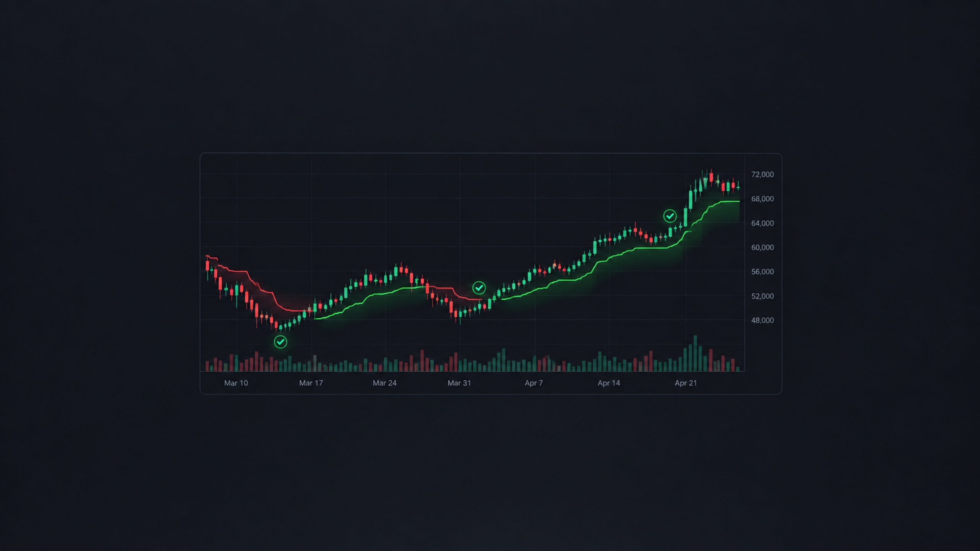The width and height of the screenshot is (980, 551).
Task: Click the Mar 10 date label
Action: click(x=236, y=383)
